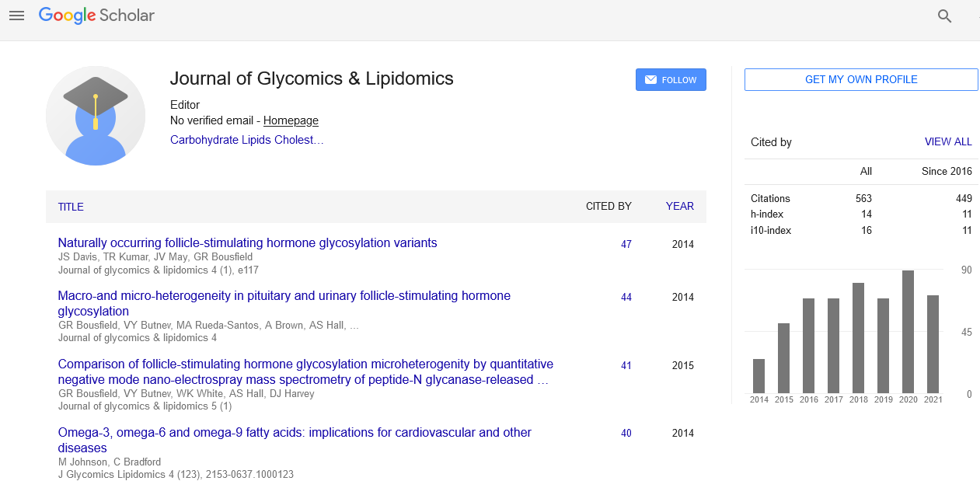The height and width of the screenshot is (488, 980).
Task: Click authors 'GR Bousfield, VY Butnev, WK White, AS Hall, DJ Harvey'
Action: click(187, 393)
